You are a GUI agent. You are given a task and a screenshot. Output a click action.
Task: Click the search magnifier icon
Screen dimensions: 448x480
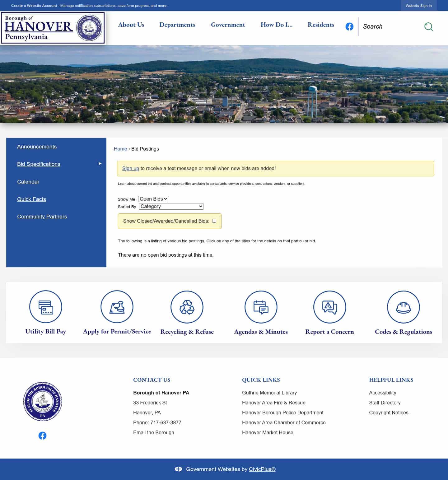point(429,27)
